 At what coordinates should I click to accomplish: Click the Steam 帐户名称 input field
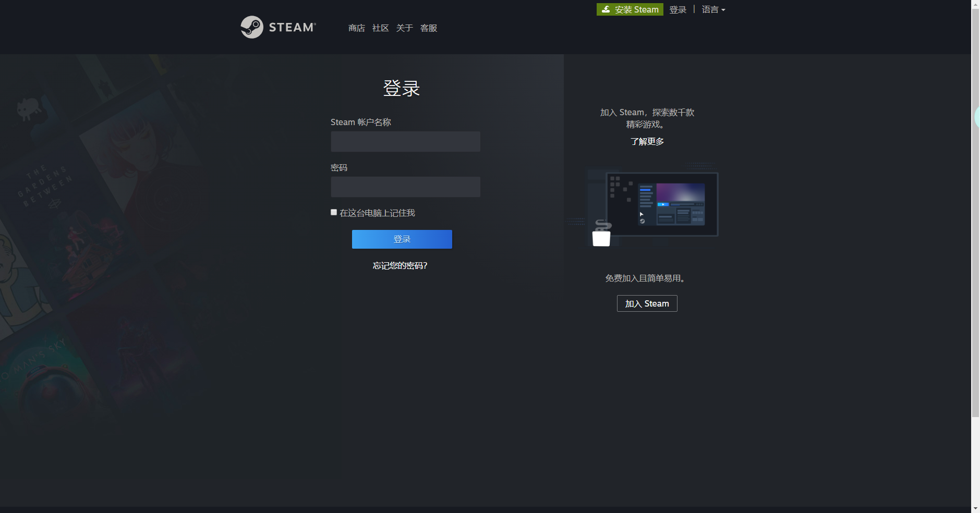tap(405, 141)
